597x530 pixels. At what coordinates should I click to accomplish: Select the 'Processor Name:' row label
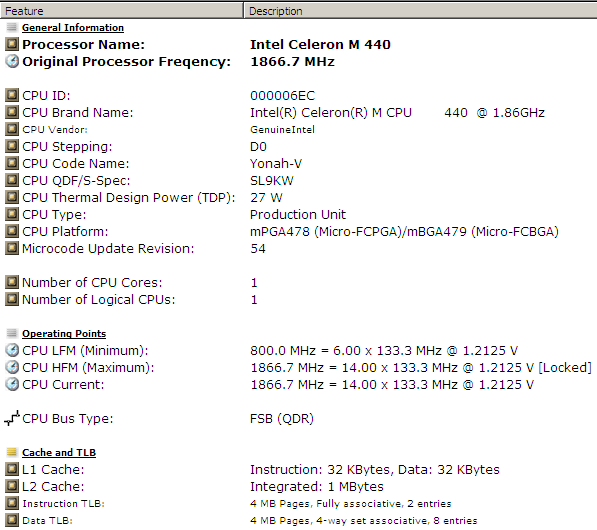[83, 45]
